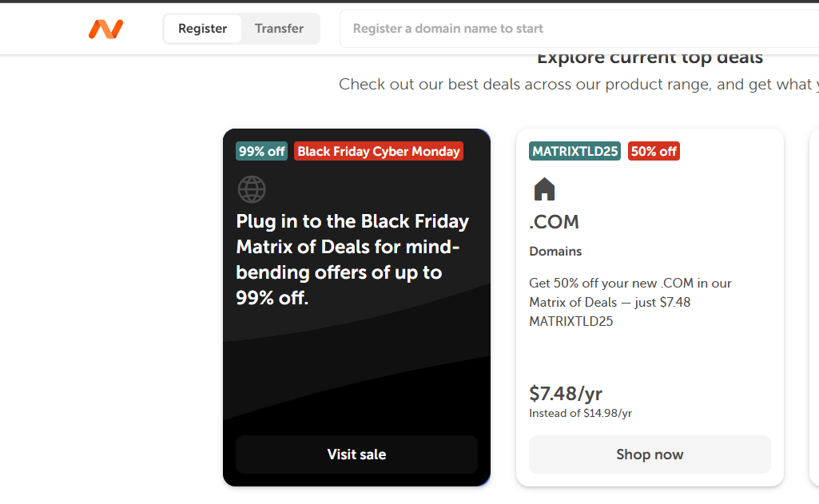Open the .COM heading link

tap(554, 222)
